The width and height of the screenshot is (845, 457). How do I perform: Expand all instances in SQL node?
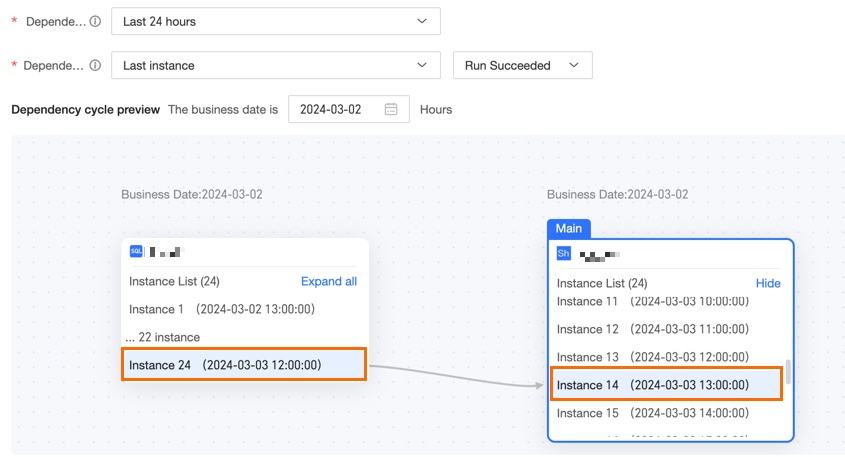tap(329, 281)
